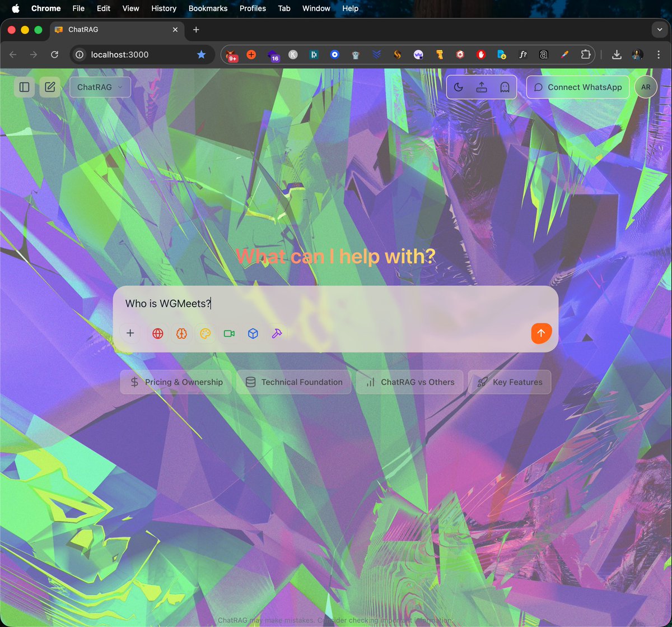Click the video camera generation icon
The image size is (672, 627).
coord(228,333)
